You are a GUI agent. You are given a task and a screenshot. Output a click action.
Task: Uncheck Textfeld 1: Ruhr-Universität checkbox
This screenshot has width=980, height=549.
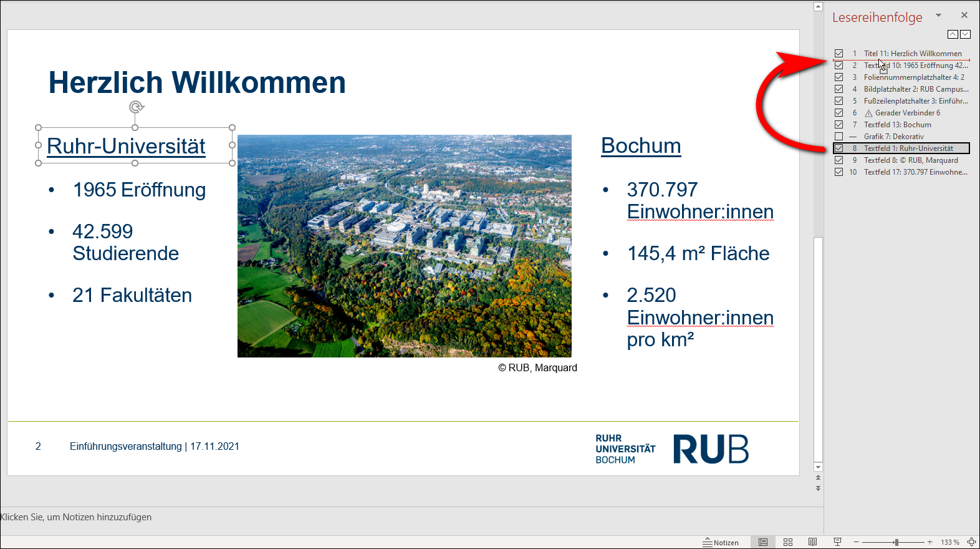tap(838, 148)
